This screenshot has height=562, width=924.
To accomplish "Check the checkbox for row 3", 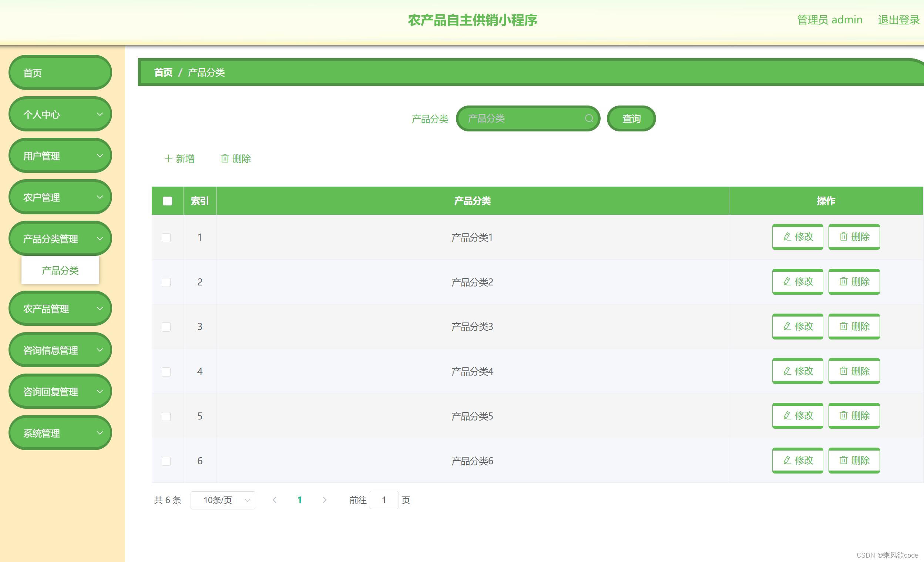I will pyautogui.click(x=166, y=327).
